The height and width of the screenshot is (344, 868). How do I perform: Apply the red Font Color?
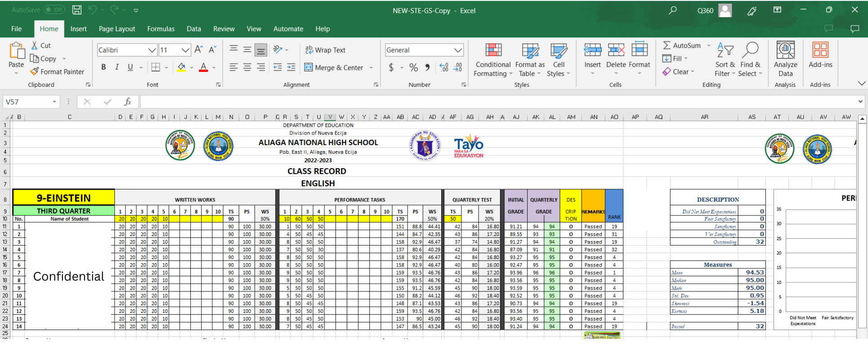(203, 67)
